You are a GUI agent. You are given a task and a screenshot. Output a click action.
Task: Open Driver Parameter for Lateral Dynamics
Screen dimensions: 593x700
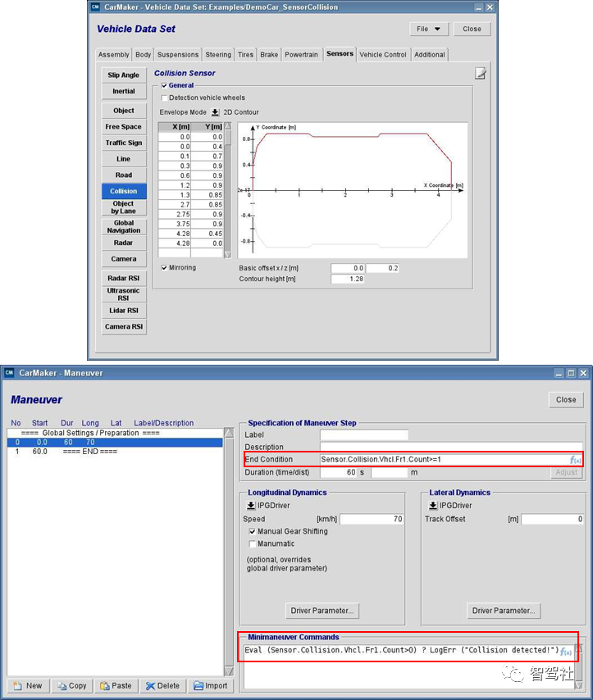[x=504, y=611]
